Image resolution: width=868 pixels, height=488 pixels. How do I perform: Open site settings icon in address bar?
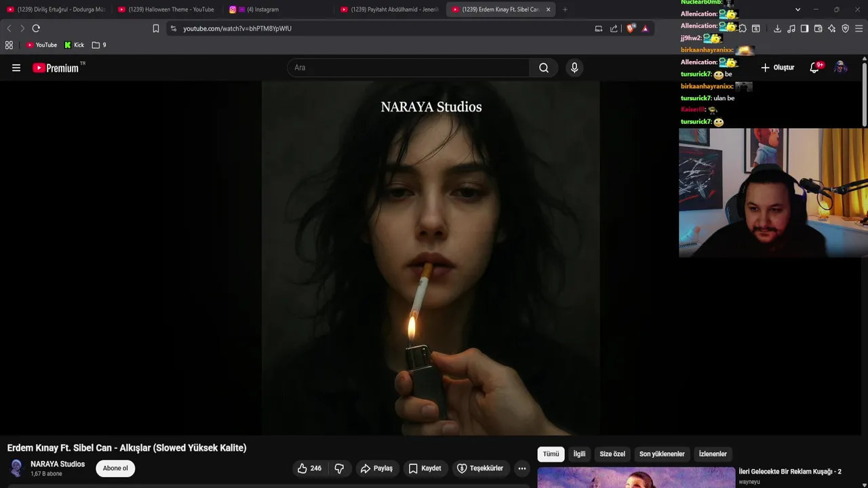[x=174, y=28]
